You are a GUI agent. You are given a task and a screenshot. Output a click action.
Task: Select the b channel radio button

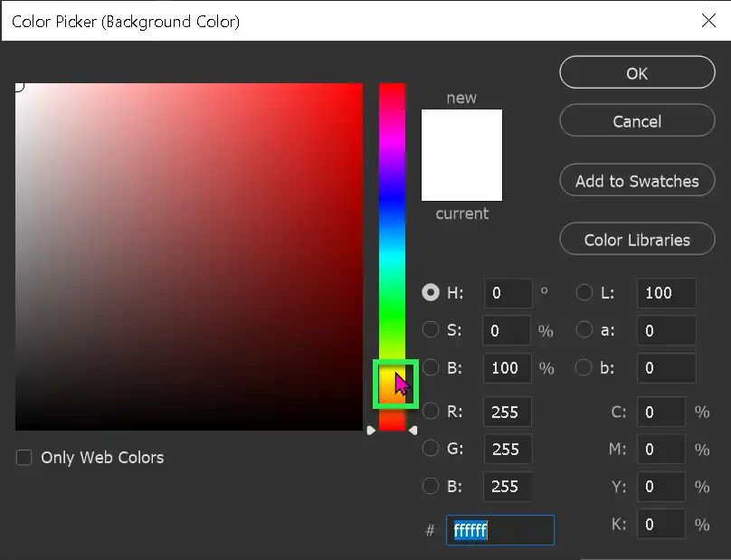click(x=584, y=368)
